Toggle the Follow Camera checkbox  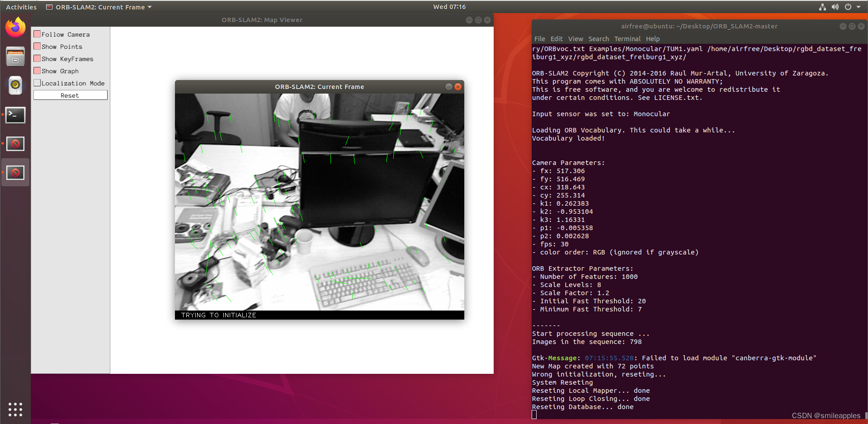(x=37, y=34)
